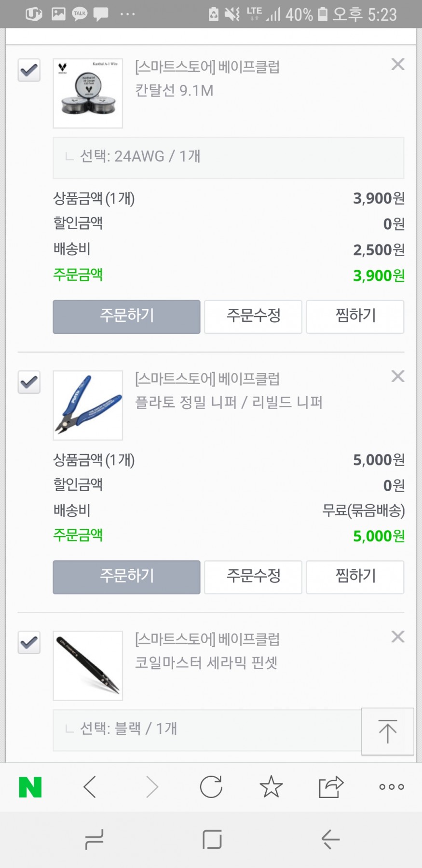Tap the green Naver N home icon

pos(30,787)
